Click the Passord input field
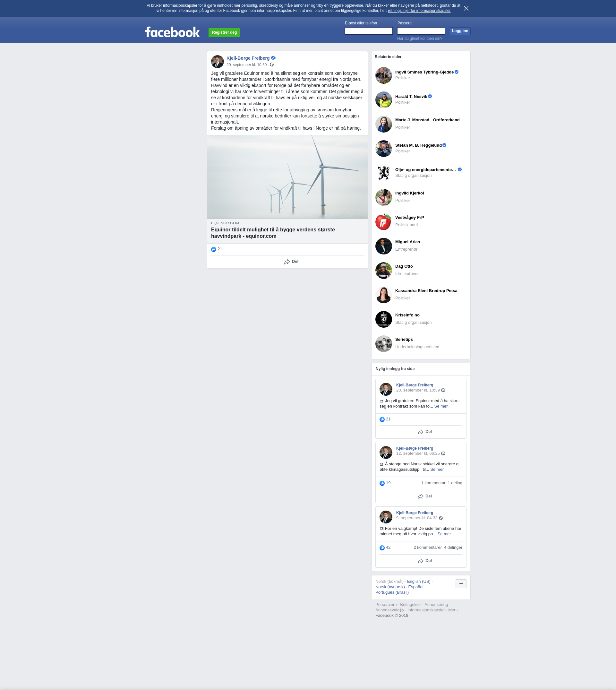The image size is (616, 690). coord(421,31)
